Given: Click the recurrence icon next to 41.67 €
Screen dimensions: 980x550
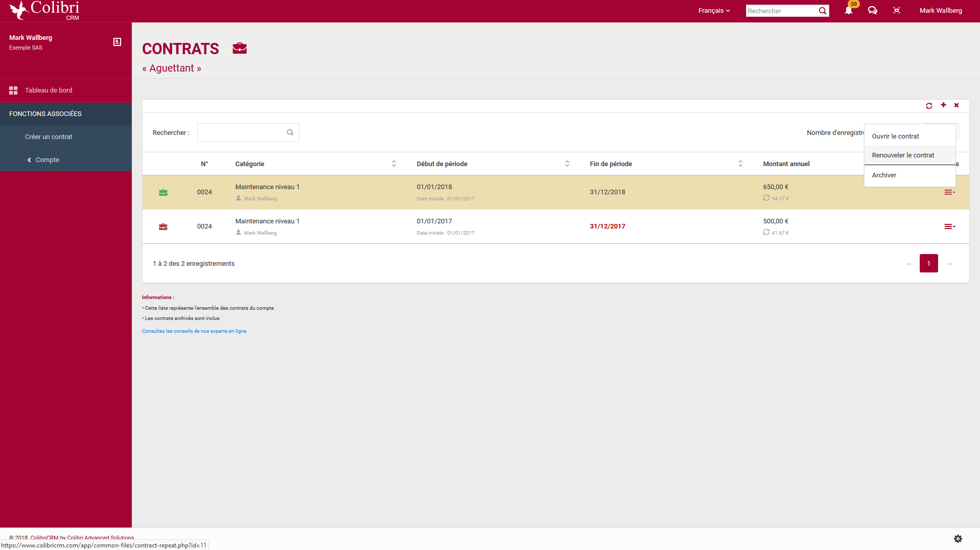Looking at the screenshot, I should (766, 232).
